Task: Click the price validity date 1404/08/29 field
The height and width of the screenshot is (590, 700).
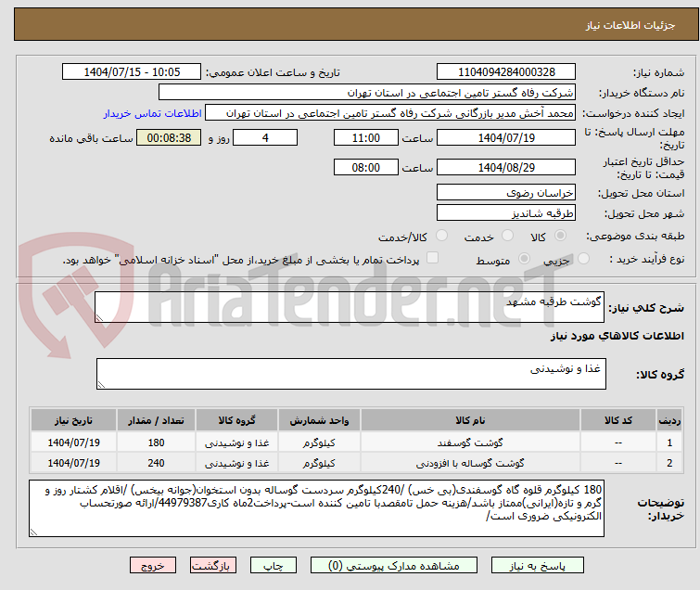Action: [506, 168]
